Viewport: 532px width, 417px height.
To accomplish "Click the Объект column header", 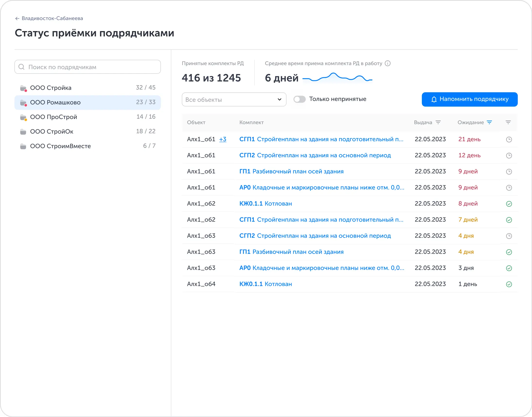I will (196, 122).
